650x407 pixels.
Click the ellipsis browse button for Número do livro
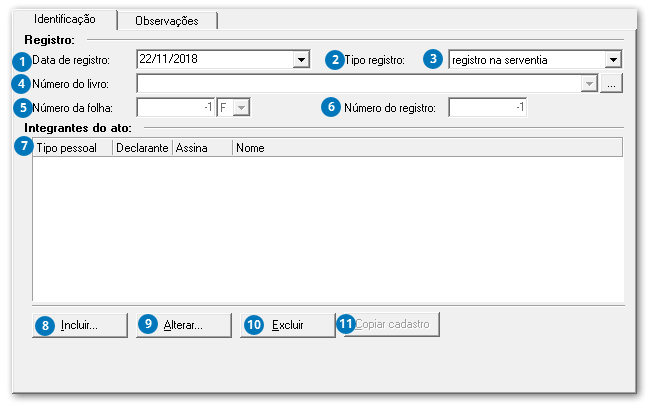pos(611,84)
